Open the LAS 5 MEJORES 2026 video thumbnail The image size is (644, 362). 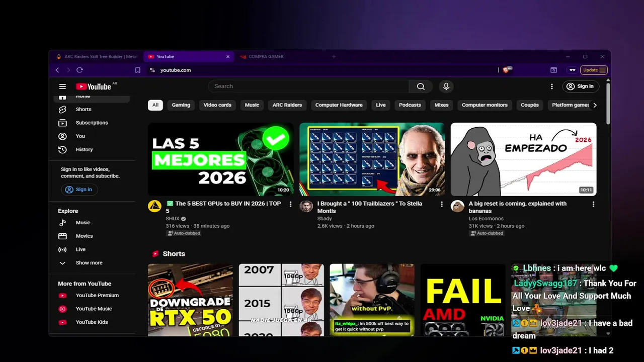(221, 159)
